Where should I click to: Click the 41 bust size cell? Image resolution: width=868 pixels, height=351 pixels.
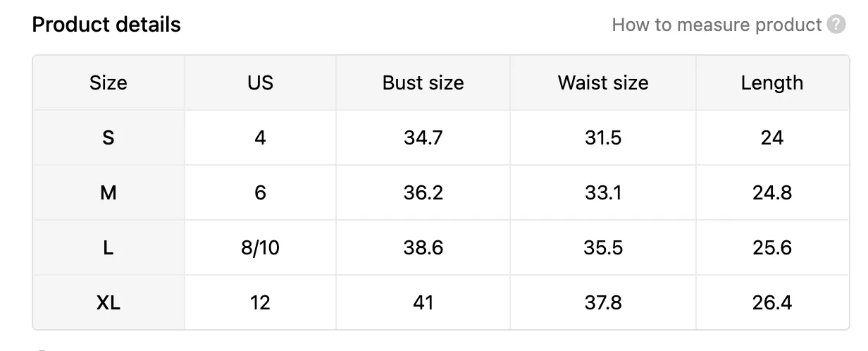(423, 302)
